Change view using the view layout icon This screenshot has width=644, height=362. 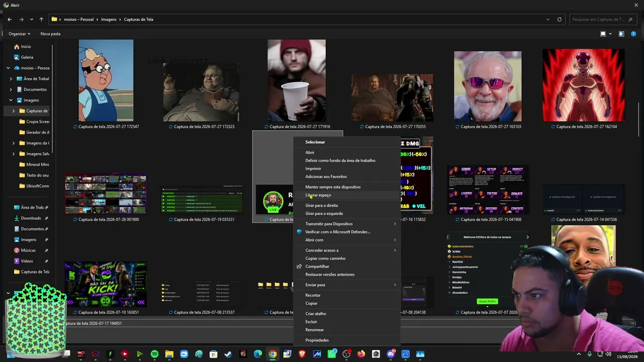603,34
